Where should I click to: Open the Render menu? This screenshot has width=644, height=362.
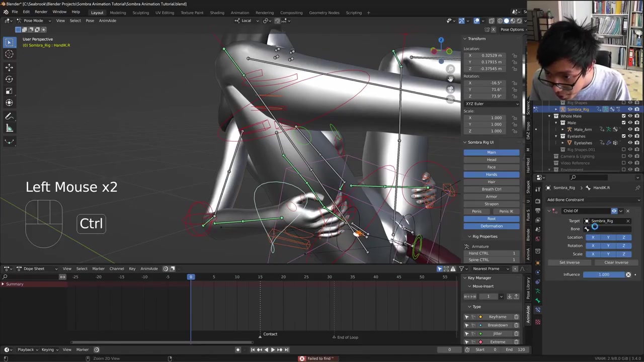pos(41,12)
